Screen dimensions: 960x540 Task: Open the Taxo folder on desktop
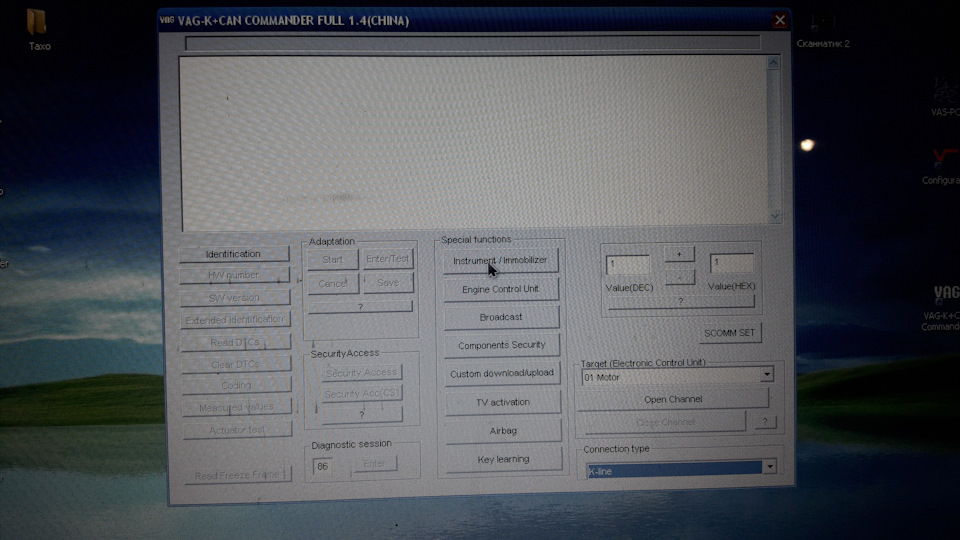pyautogui.click(x=38, y=29)
